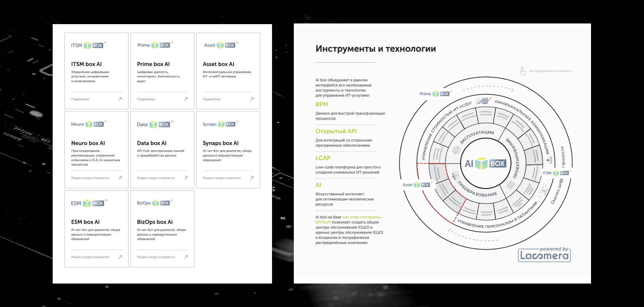Click the interactive elements hand pointer icon
The image size is (644, 307).
(x=523, y=71)
